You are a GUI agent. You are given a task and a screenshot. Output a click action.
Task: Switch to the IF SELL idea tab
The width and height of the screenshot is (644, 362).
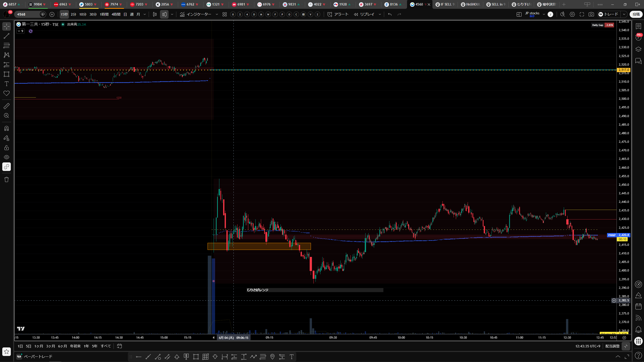click(446, 4)
